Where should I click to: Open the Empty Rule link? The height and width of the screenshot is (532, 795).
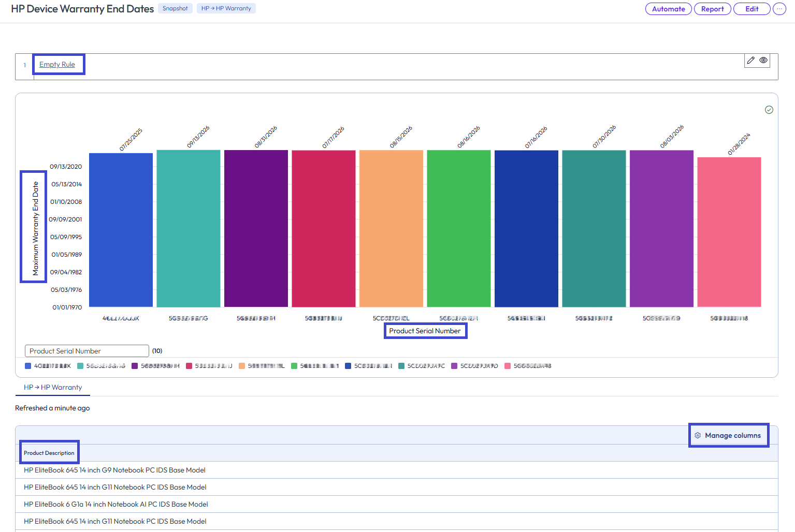pyautogui.click(x=57, y=65)
